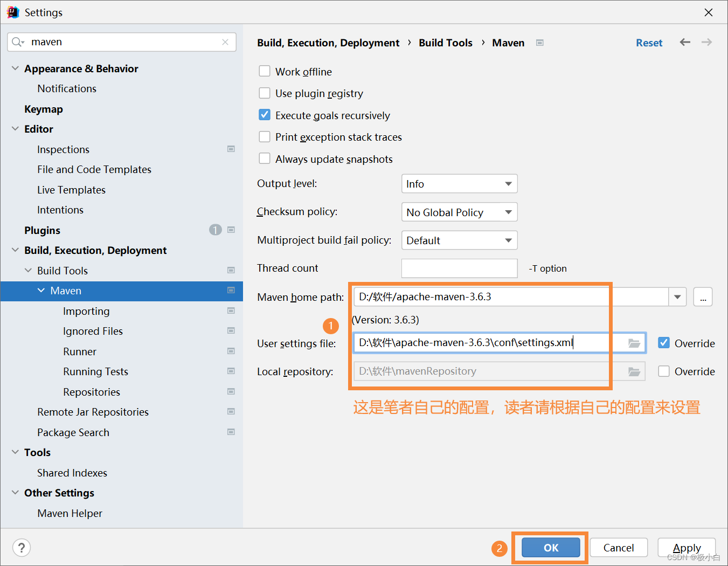Collapse Appearance & Behavior section
Screen dimensions: 728x566
pyautogui.click(x=15, y=68)
